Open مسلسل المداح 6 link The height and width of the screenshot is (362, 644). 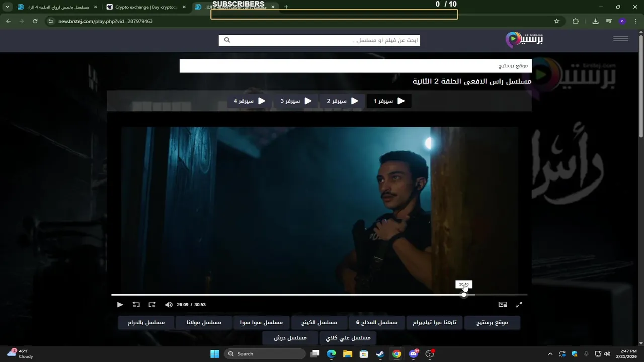click(377, 322)
